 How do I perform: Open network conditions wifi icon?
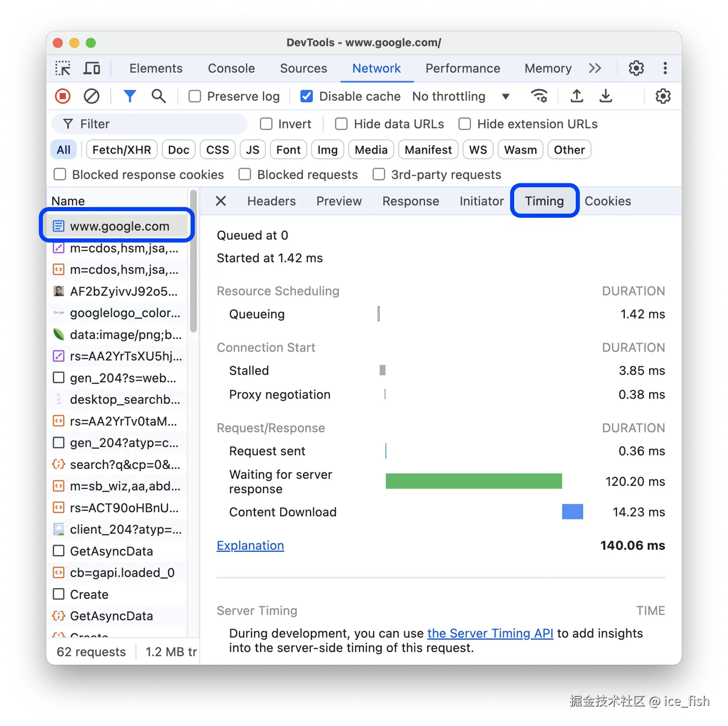point(539,96)
